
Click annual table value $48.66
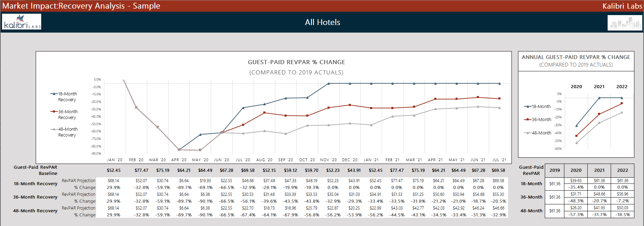[x=599, y=194]
